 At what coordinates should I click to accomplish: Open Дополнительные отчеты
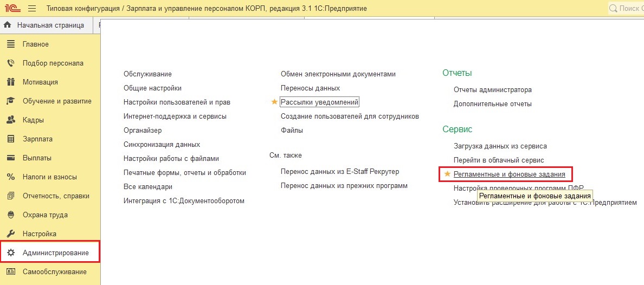(492, 104)
